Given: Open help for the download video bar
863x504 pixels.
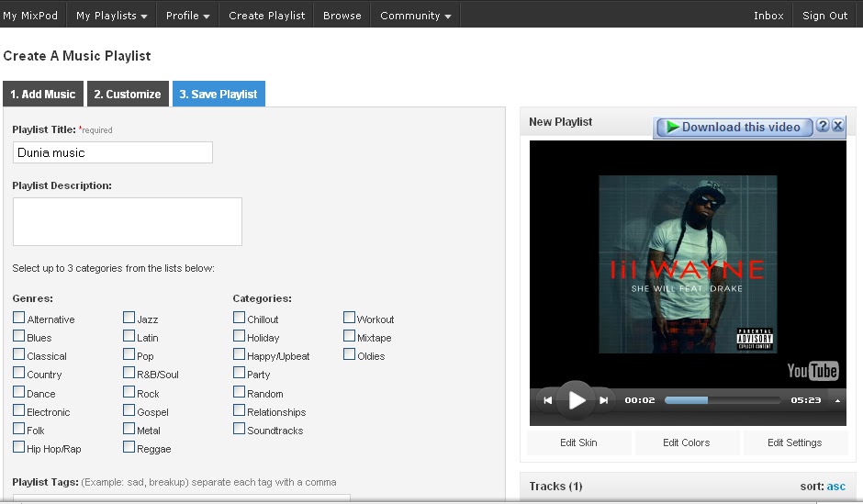Looking at the screenshot, I should click(823, 126).
